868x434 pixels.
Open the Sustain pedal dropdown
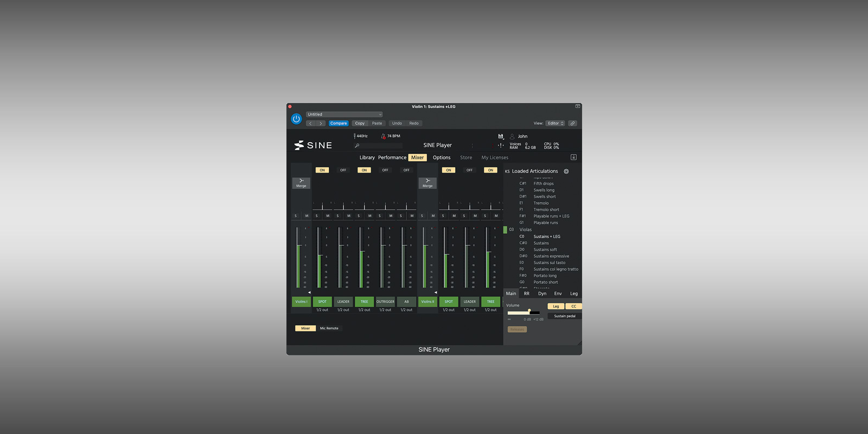(x=565, y=316)
